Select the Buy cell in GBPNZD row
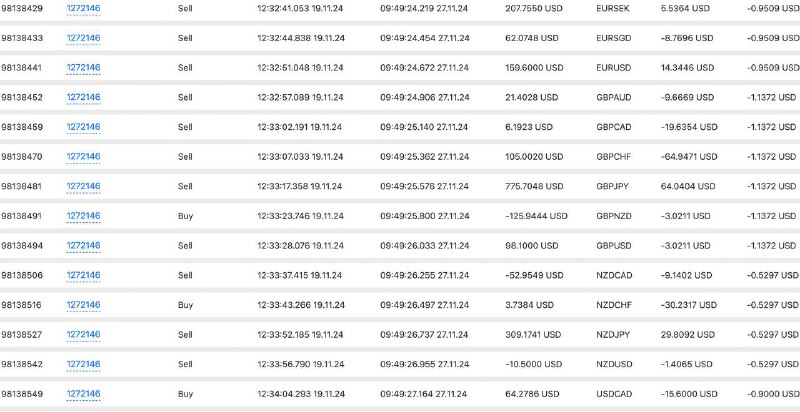Viewport: 800px width, 412px height. click(185, 216)
